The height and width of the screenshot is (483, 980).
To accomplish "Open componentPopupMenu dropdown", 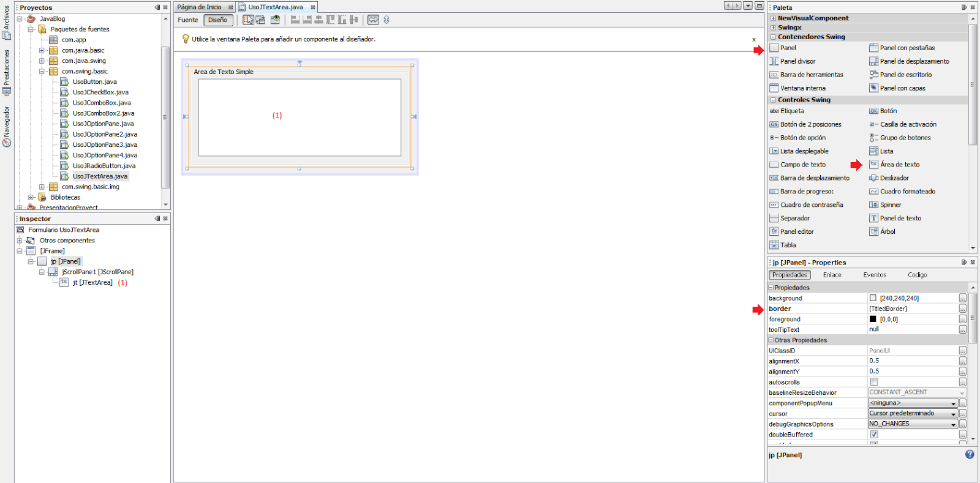I will click(x=913, y=403).
